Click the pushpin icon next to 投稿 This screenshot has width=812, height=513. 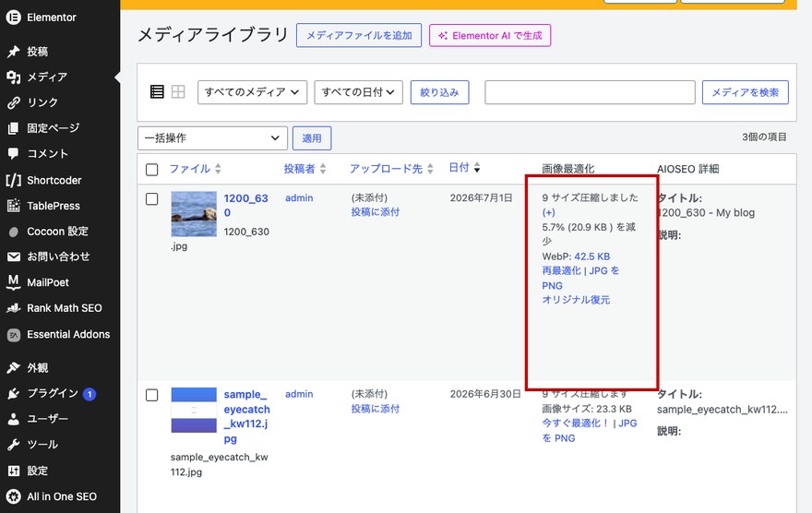coord(14,52)
